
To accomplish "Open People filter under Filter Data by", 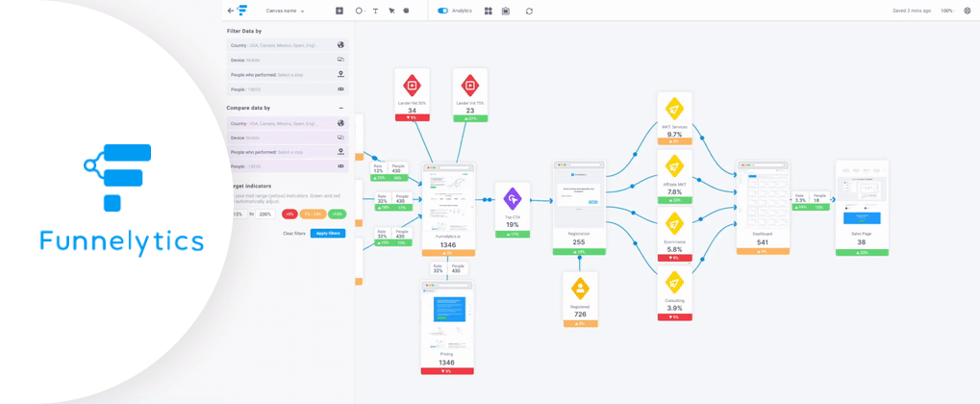I will (x=288, y=89).
